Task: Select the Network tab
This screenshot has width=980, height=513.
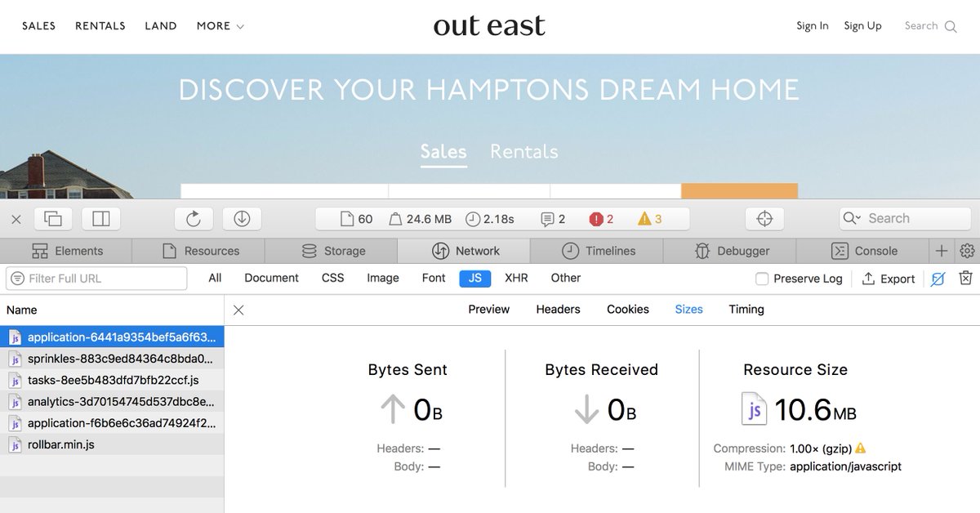Action: [x=464, y=251]
